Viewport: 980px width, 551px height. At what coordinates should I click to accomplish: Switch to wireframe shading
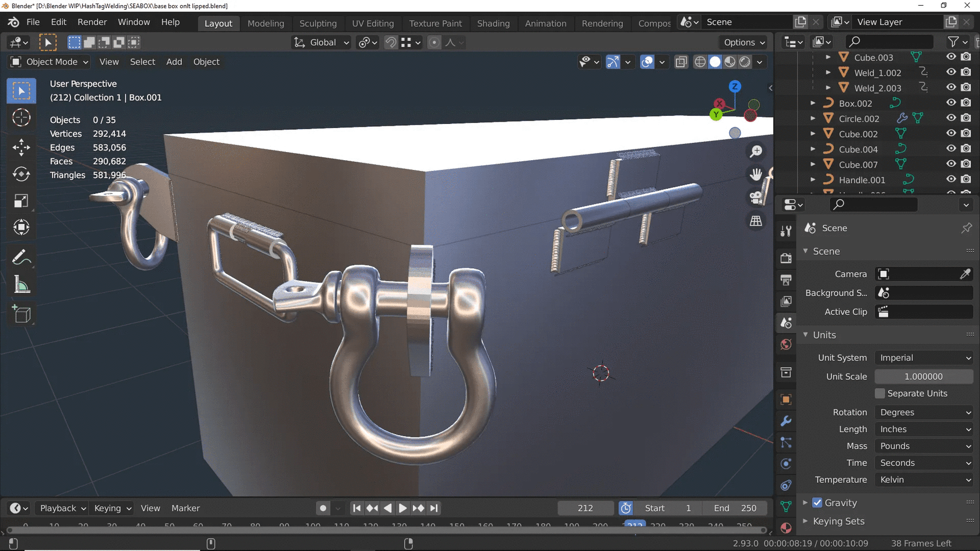click(700, 62)
